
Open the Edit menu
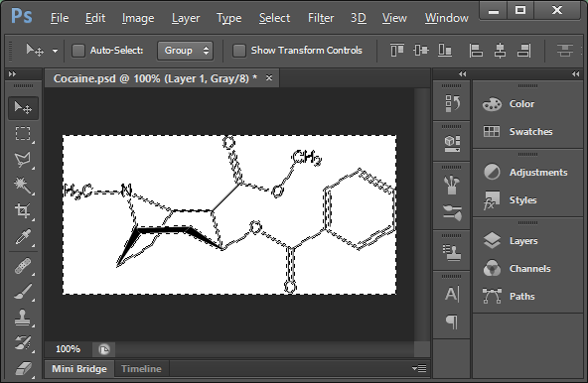(x=95, y=18)
